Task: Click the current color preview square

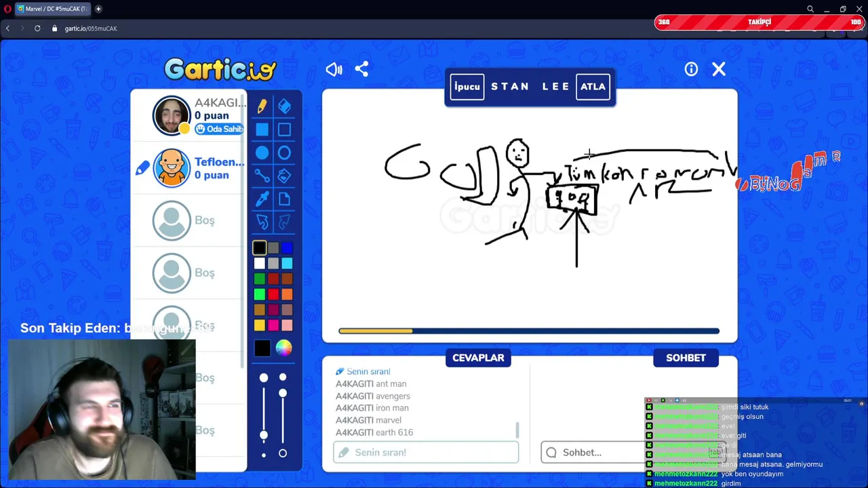Action: point(262,348)
